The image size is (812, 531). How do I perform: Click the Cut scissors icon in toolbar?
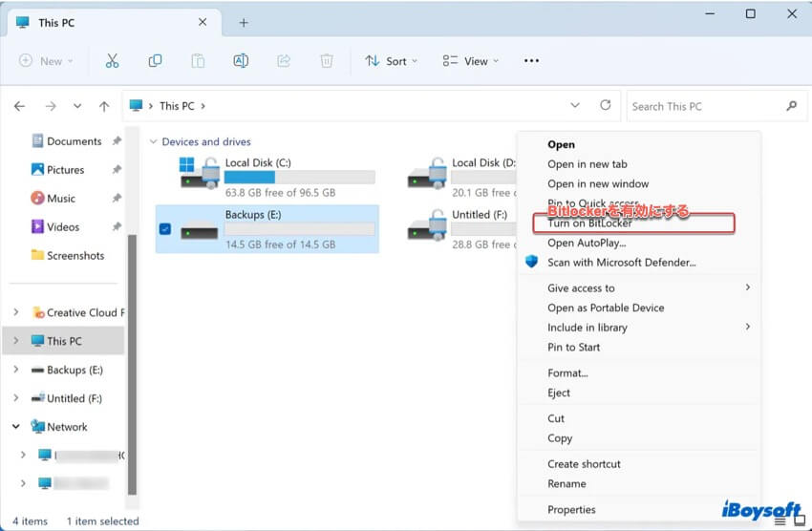tap(112, 61)
